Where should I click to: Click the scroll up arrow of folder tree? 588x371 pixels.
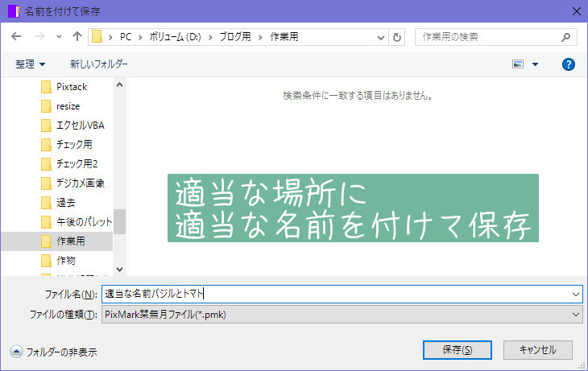(x=120, y=85)
